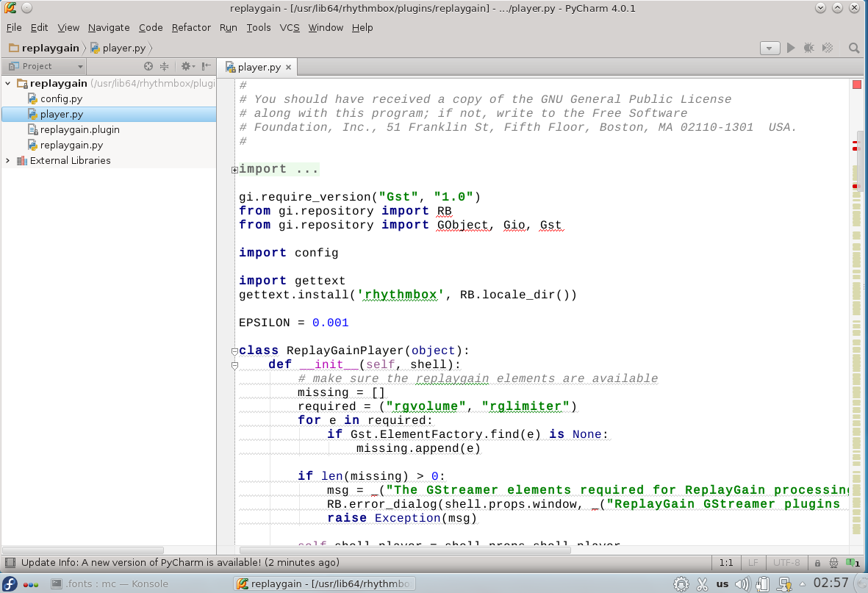Place cursor on EPSILON = 0.001 line

coord(293,323)
